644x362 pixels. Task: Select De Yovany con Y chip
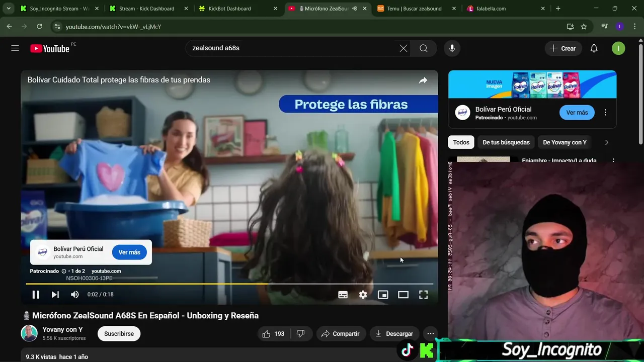pos(565,142)
